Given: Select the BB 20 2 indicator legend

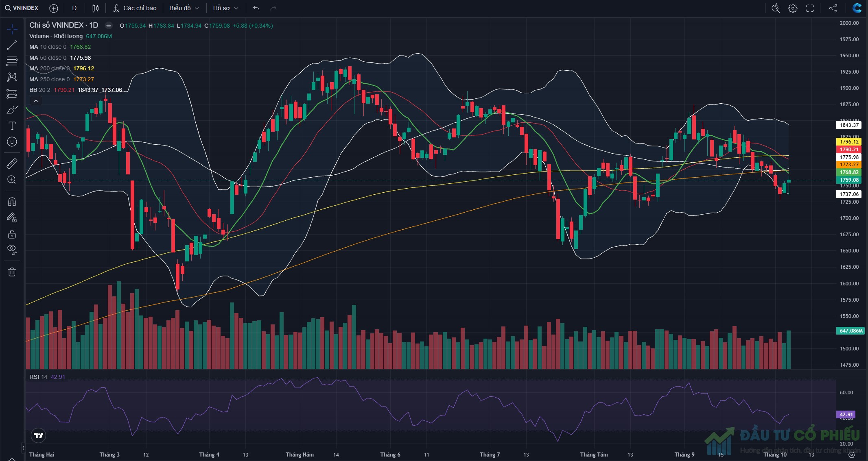Looking at the screenshot, I should (x=76, y=90).
